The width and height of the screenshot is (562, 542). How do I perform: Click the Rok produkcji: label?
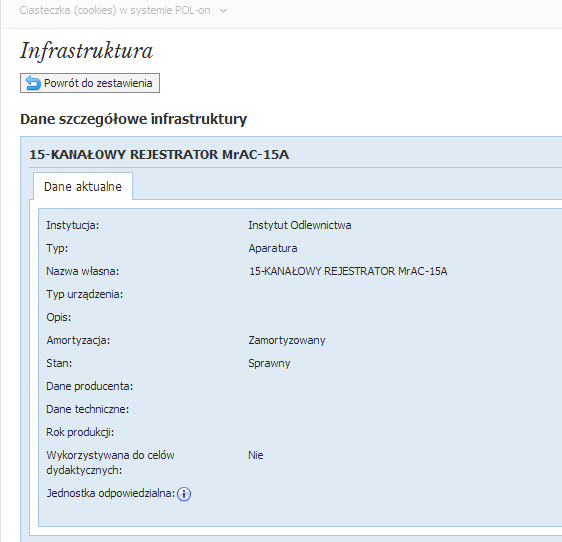point(80,432)
